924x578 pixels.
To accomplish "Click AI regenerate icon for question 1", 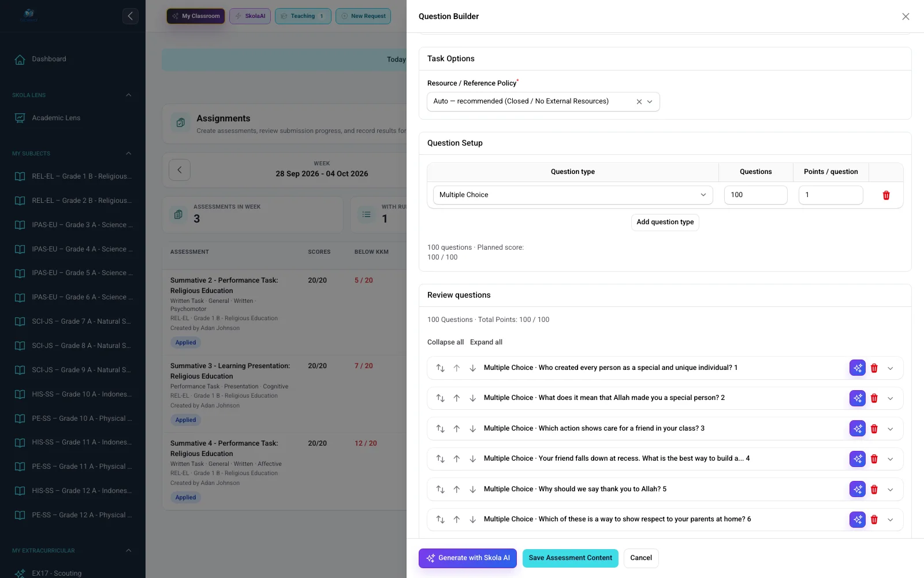I will click(858, 368).
